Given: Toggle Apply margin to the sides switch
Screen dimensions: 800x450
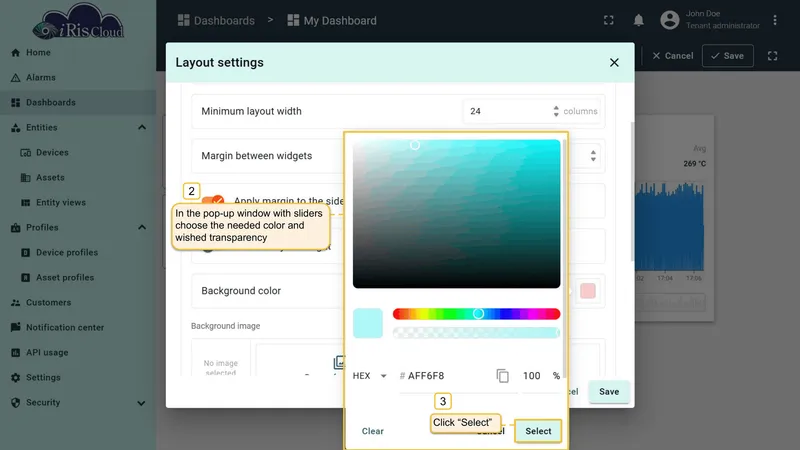Looking at the screenshot, I should click(213, 199).
